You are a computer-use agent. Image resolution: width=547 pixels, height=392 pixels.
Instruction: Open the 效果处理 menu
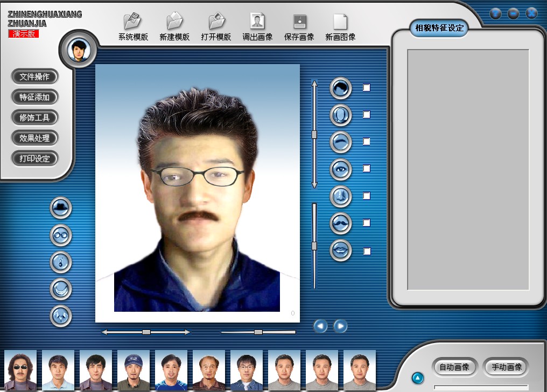(34, 138)
